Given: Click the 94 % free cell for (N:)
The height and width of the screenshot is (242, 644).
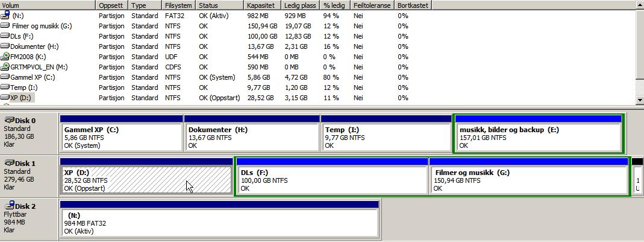Looking at the screenshot, I should pyautogui.click(x=331, y=16).
